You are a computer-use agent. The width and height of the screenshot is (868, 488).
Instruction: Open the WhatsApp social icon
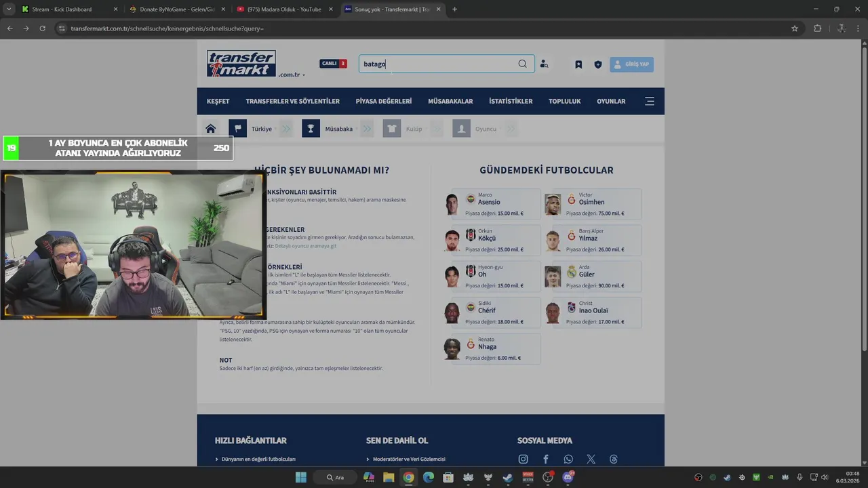(568, 459)
